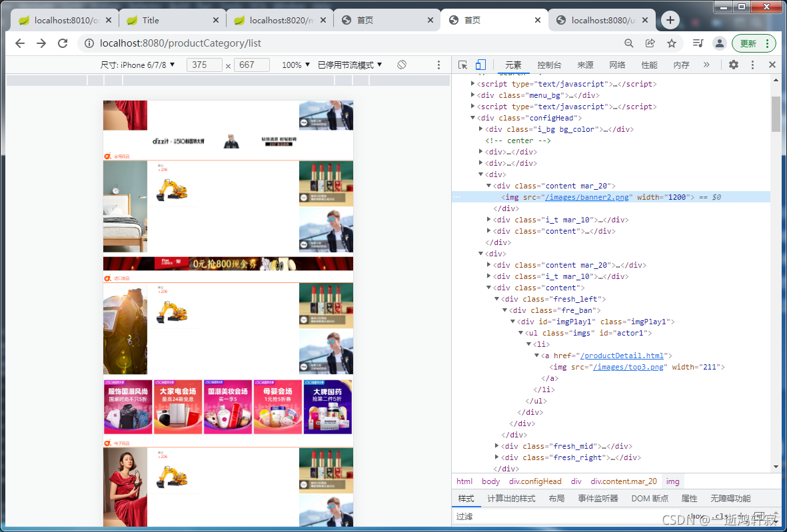Open device toolbar more options menu
The image size is (787, 532).
click(x=438, y=65)
